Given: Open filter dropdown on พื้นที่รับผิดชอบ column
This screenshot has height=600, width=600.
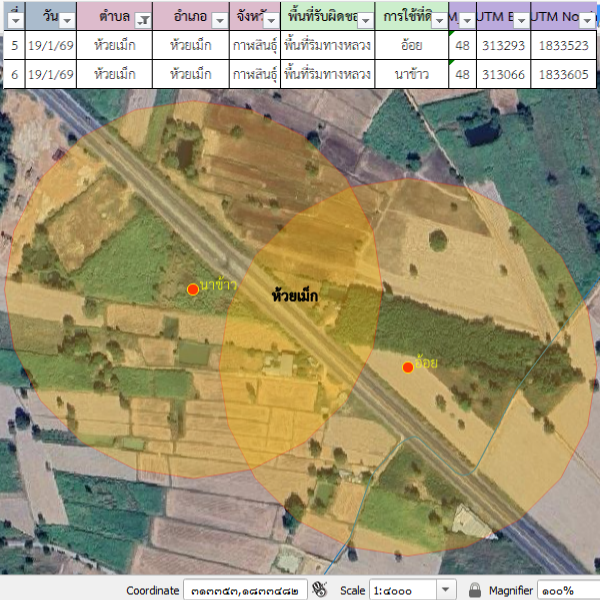Looking at the screenshot, I should click(364, 21).
